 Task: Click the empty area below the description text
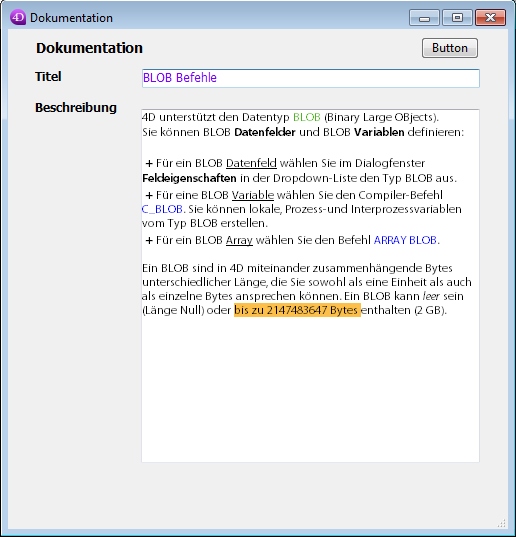click(x=311, y=390)
